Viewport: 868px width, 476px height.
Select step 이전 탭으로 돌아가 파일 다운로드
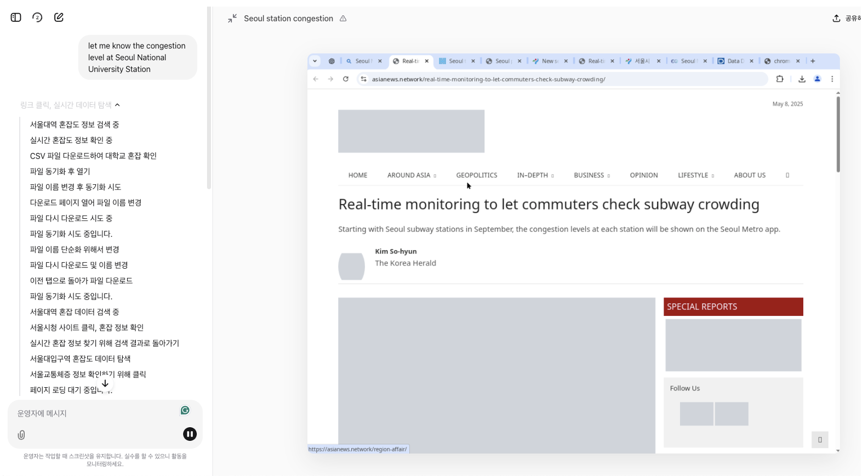pos(81,281)
